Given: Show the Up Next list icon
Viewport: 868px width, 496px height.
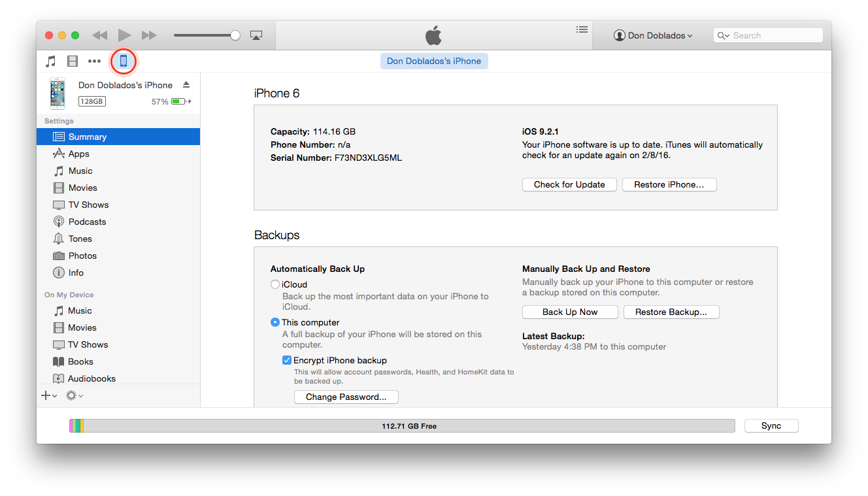Looking at the screenshot, I should pyautogui.click(x=582, y=29).
